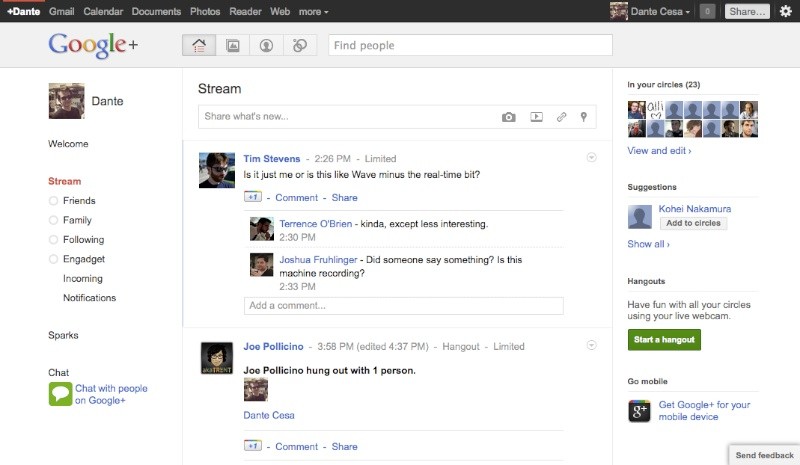Screen dimensions: 800x465
Task: Open Notifications in left sidebar
Action: (x=89, y=298)
